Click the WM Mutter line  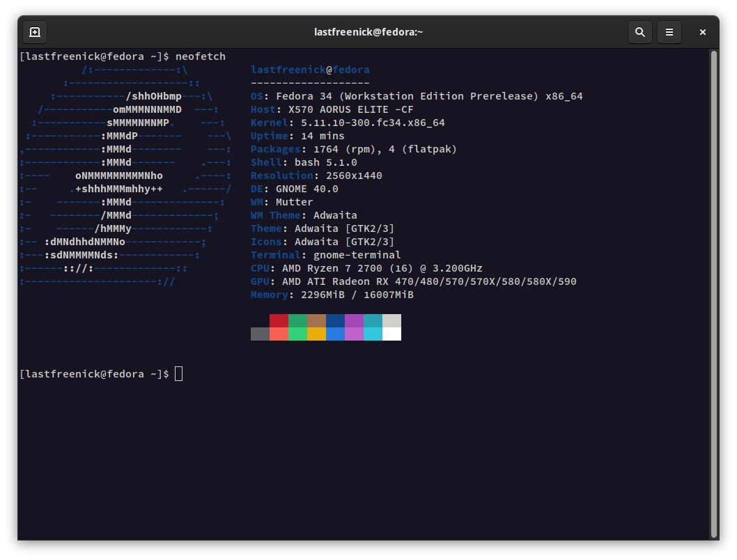click(281, 202)
